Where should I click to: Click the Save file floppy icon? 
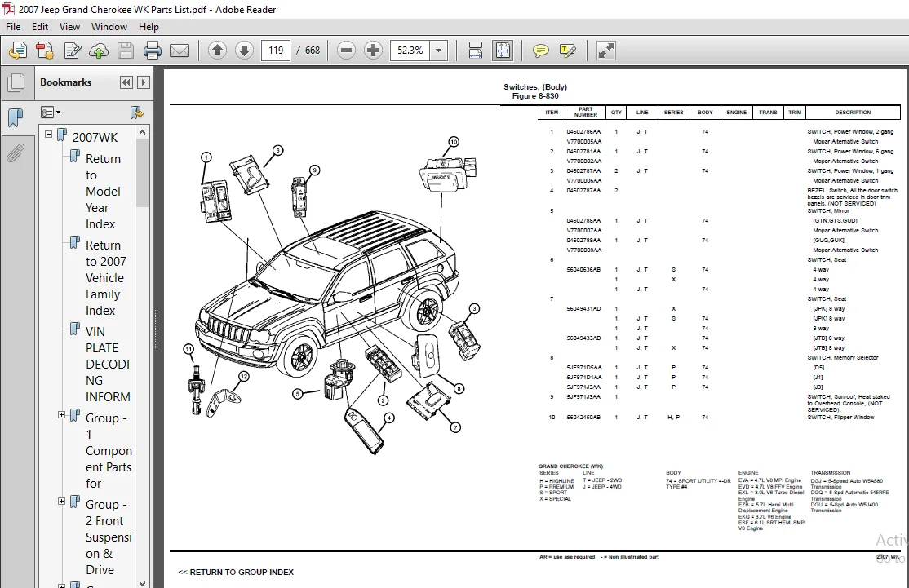(125, 51)
